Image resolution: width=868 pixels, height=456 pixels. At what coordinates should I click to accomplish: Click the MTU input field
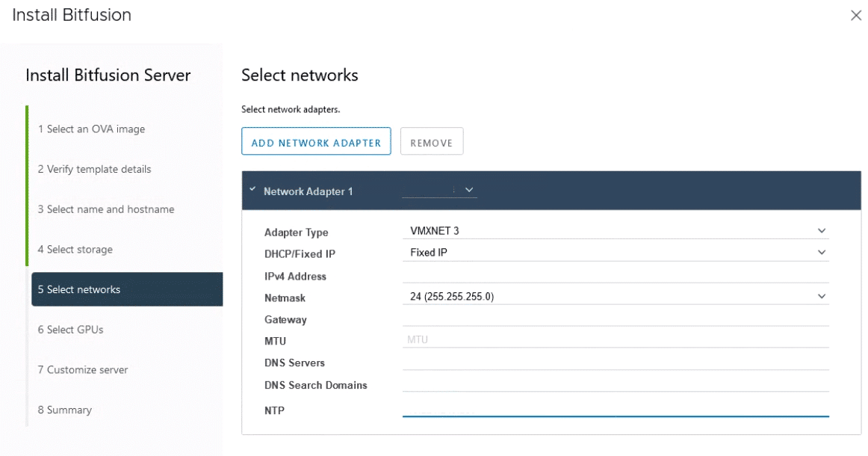(x=616, y=339)
